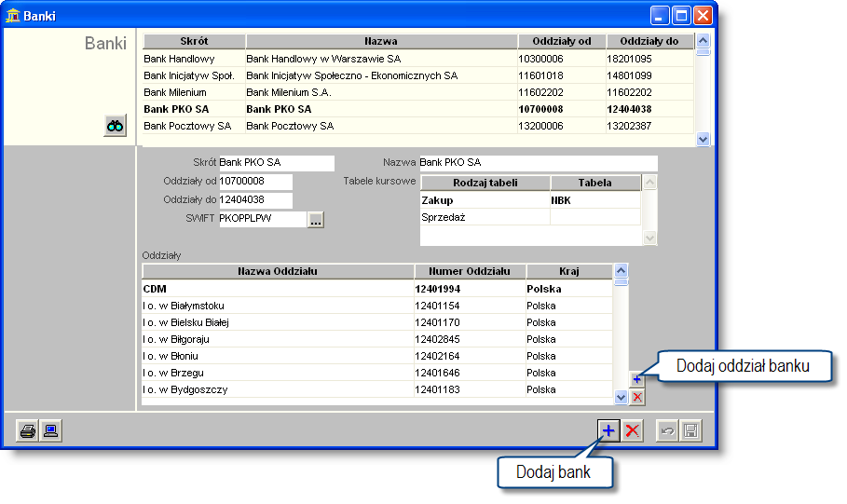
Task: Click value 10300006 in bank list
Action: point(540,59)
